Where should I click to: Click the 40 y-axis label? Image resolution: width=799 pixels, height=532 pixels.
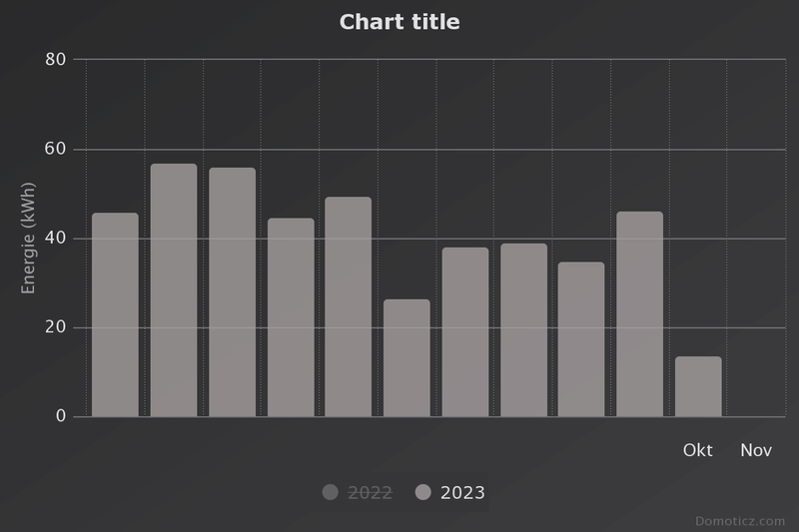(56, 239)
